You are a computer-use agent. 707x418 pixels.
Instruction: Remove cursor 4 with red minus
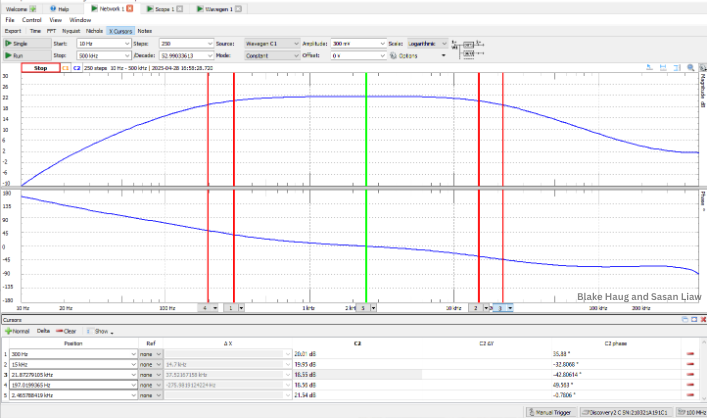coord(690,385)
